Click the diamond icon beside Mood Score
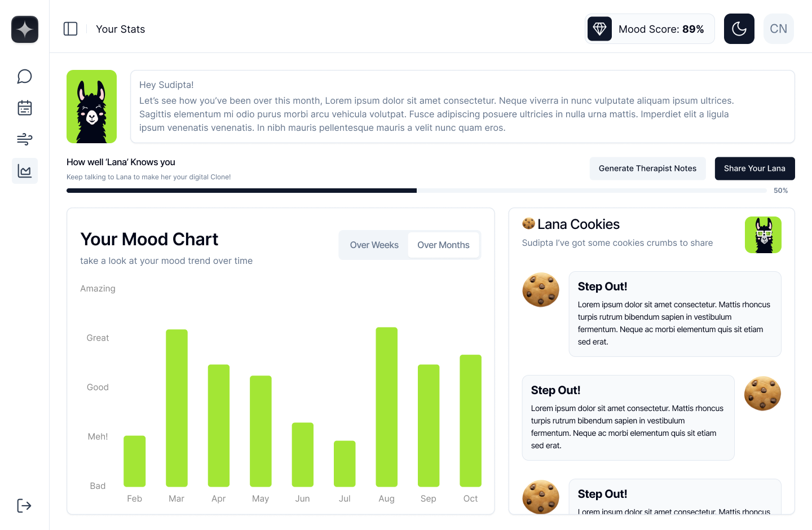 click(x=599, y=29)
